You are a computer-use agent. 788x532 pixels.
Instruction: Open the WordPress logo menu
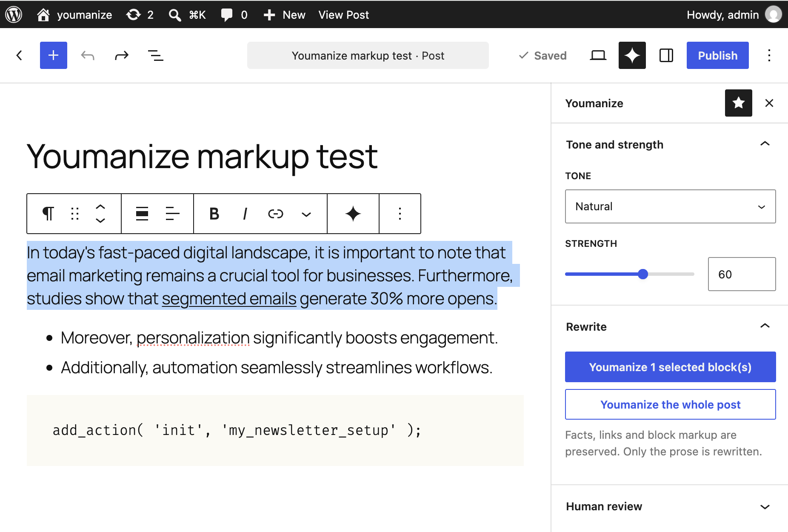(x=14, y=15)
